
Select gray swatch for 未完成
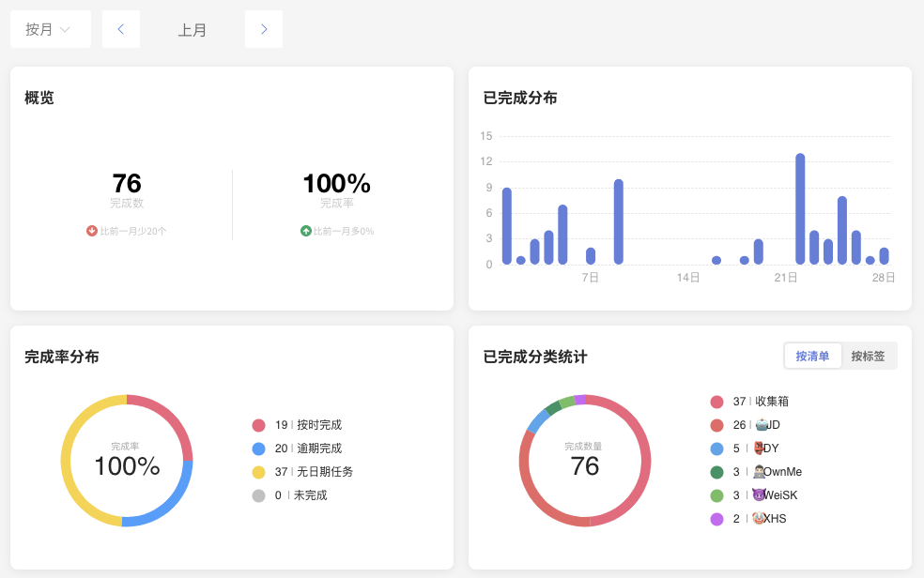coord(258,495)
